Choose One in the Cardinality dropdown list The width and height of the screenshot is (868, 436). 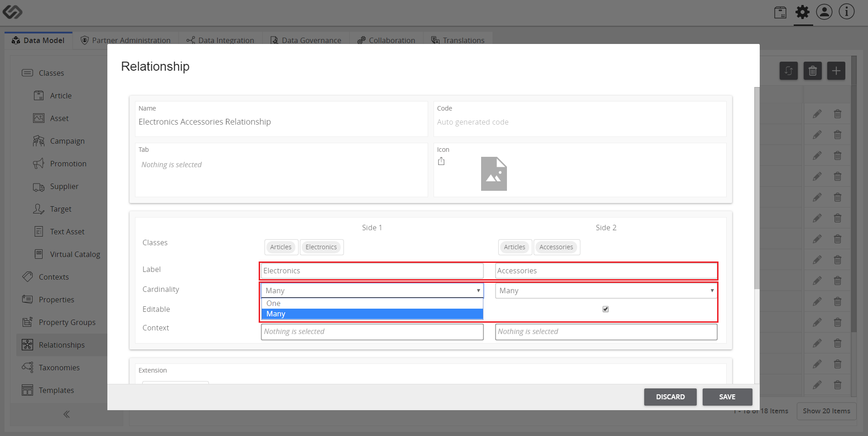tap(372, 303)
